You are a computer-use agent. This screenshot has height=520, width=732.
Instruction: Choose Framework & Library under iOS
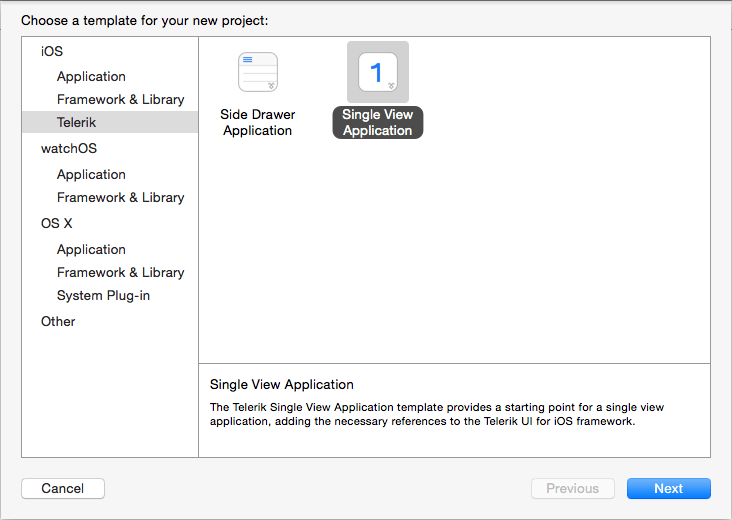(x=120, y=99)
